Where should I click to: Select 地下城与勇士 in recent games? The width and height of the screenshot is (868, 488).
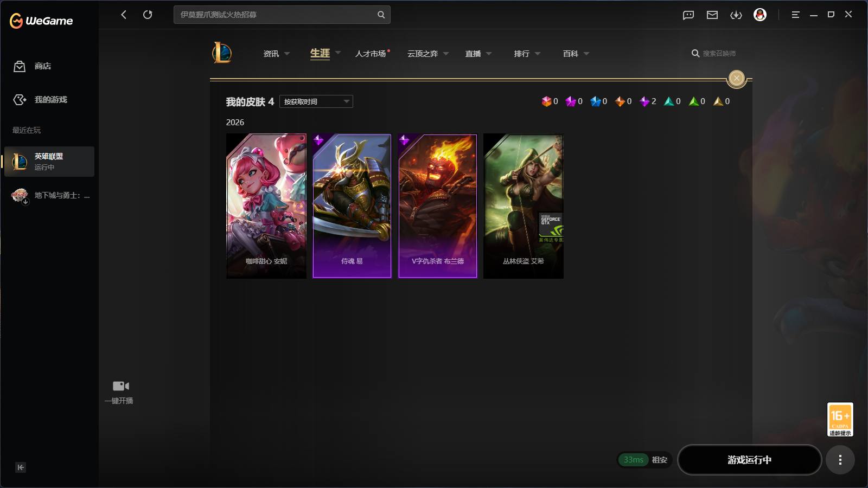(x=51, y=195)
